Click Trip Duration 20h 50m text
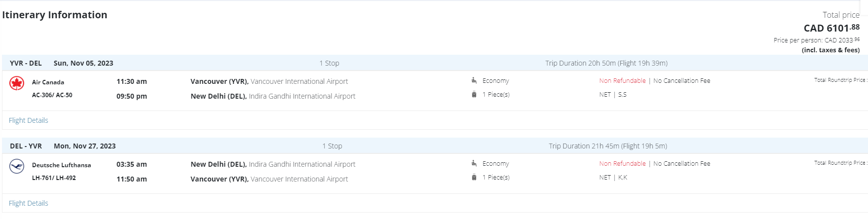 [606, 63]
